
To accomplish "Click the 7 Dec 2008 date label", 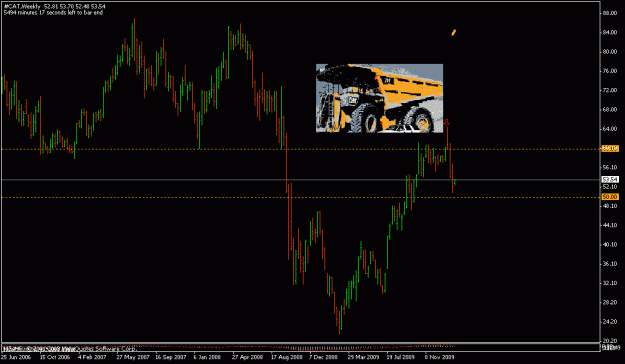I will click(323, 357).
